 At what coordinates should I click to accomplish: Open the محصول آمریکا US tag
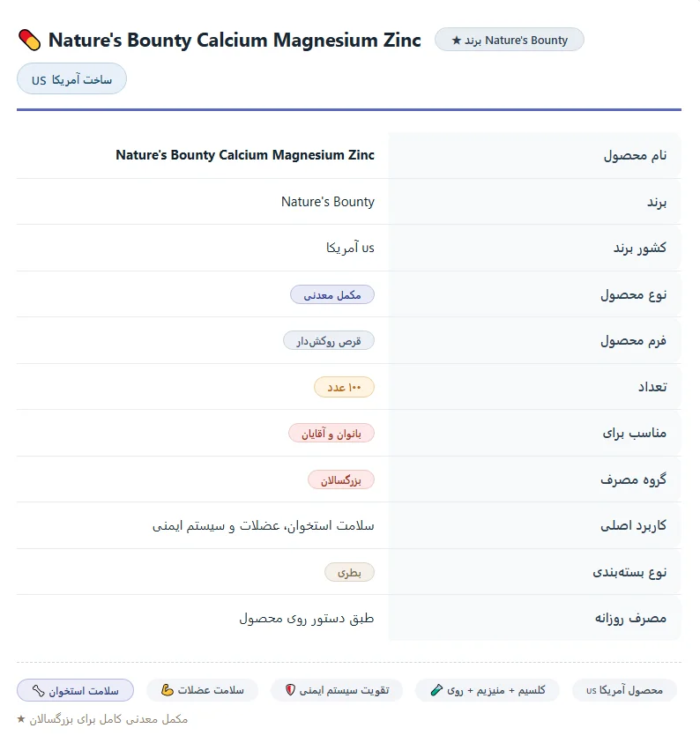624,690
